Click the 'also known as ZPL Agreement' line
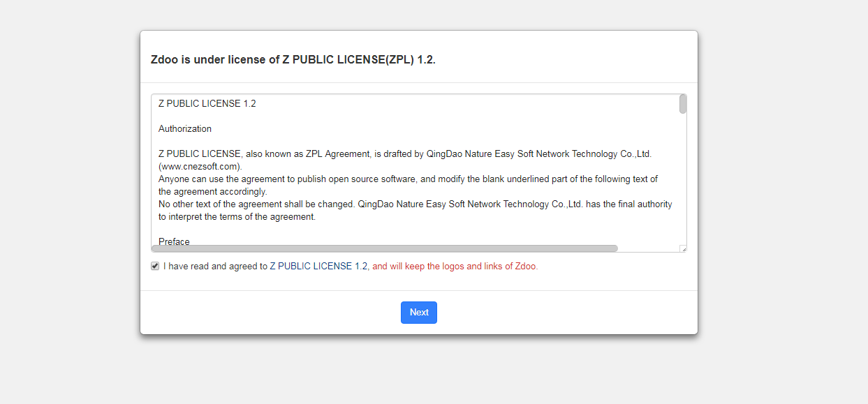 [405, 154]
